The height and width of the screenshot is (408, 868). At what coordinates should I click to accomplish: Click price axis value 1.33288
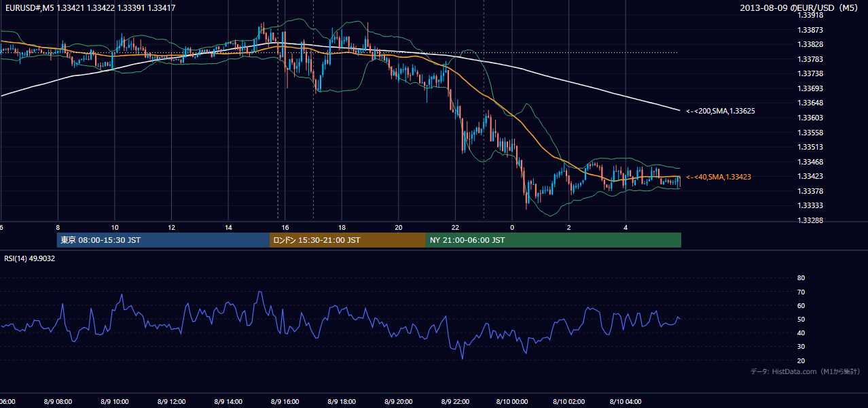click(810, 220)
